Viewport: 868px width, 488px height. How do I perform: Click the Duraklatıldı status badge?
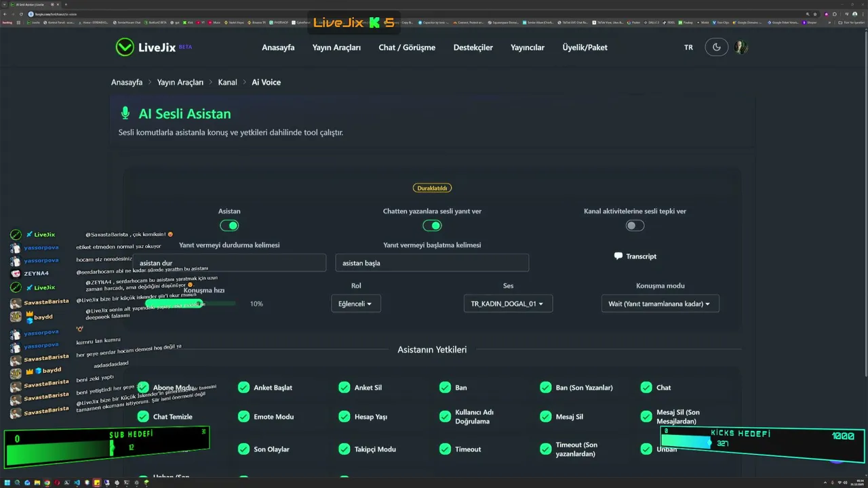(432, 188)
